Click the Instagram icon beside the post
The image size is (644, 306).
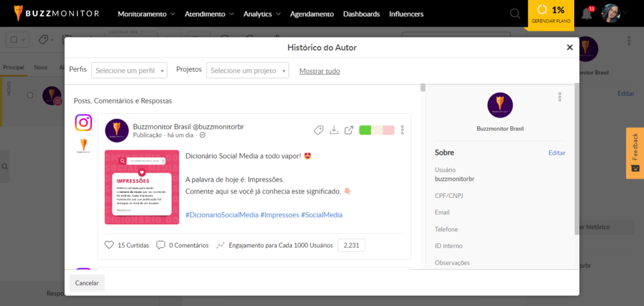click(84, 123)
